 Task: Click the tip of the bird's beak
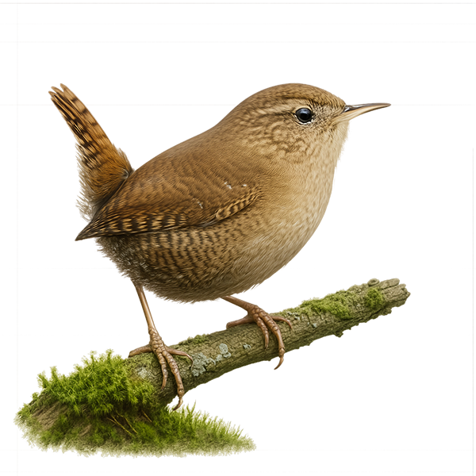click(x=386, y=106)
